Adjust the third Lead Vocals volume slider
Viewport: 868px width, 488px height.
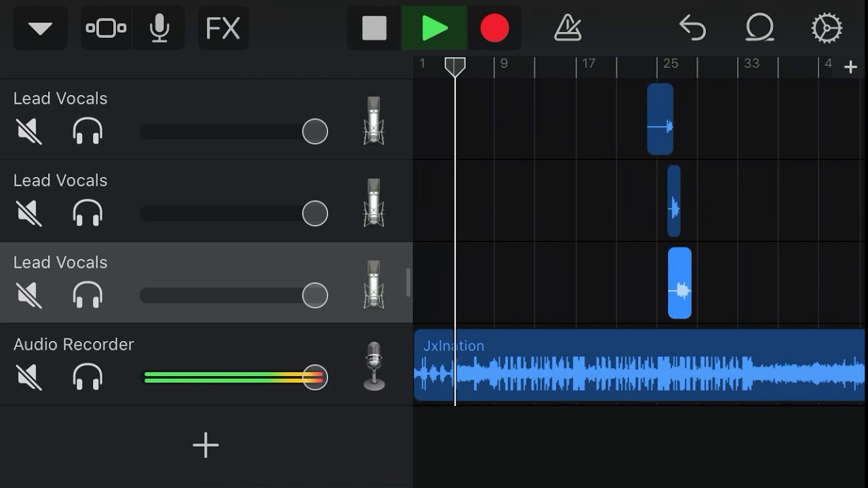233,296
